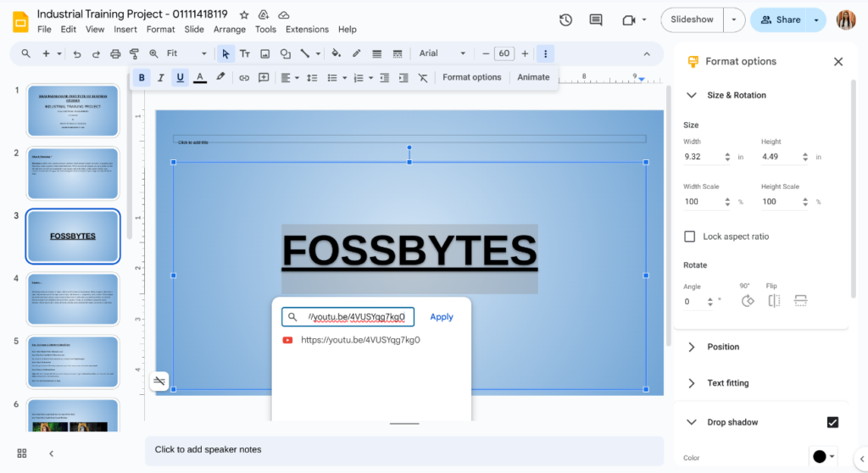Collapse Size & Rotation section

point(692,95)
